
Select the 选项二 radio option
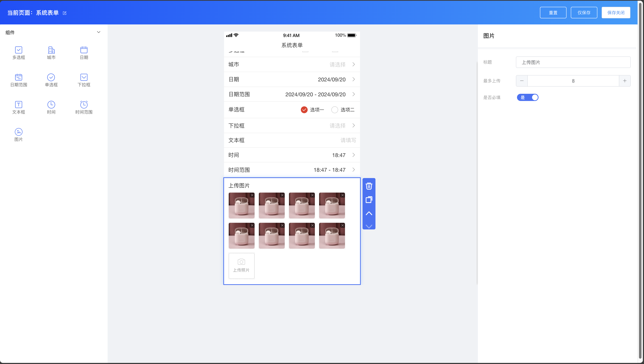pos(335,110)
